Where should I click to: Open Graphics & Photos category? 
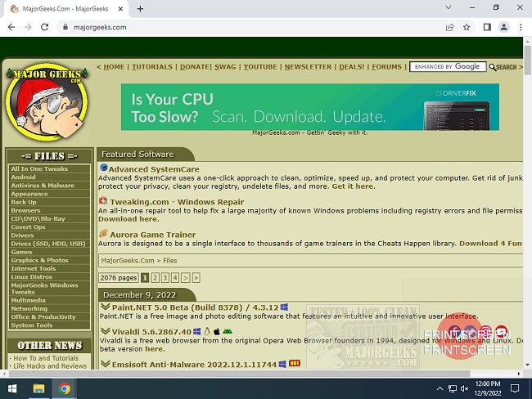[x=50, y=260]
